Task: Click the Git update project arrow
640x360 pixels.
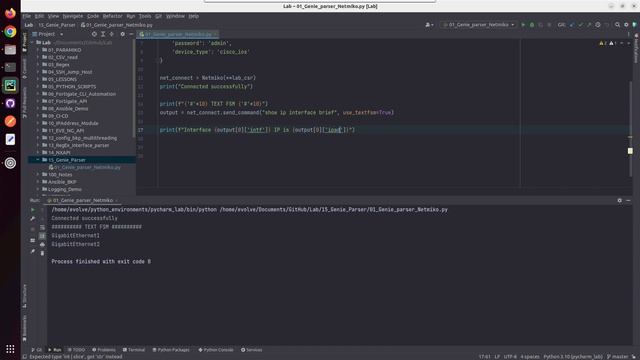Action: tap(572, 25)
